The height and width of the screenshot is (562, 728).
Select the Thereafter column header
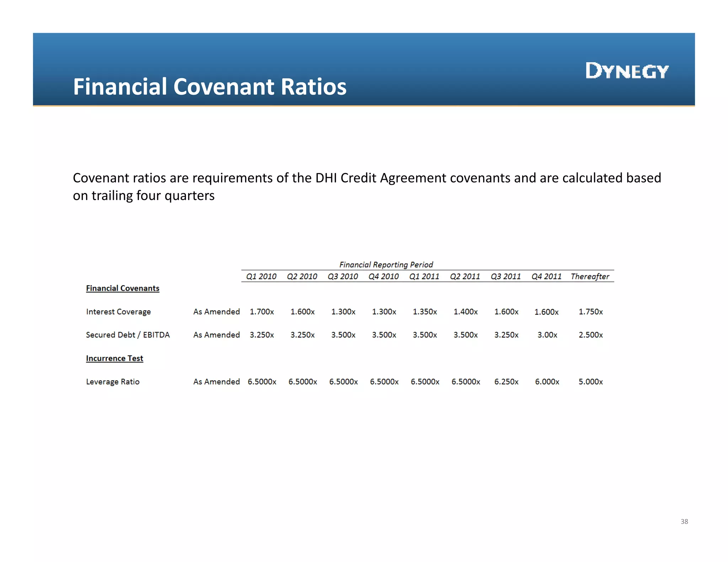pos(590,276)
